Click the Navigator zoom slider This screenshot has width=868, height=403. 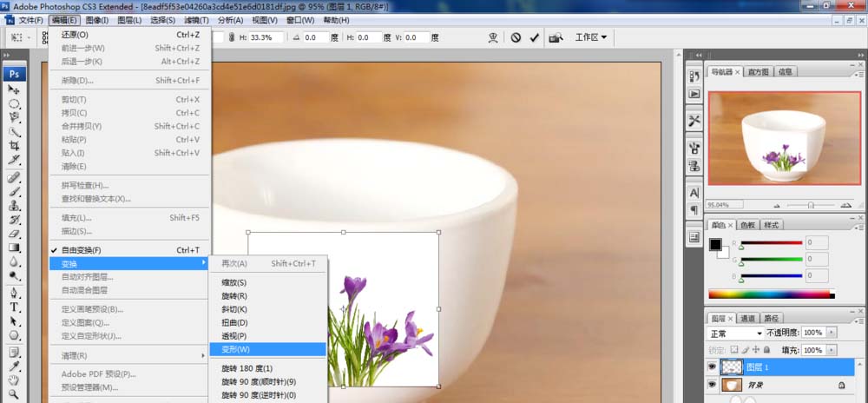(811, 205)
